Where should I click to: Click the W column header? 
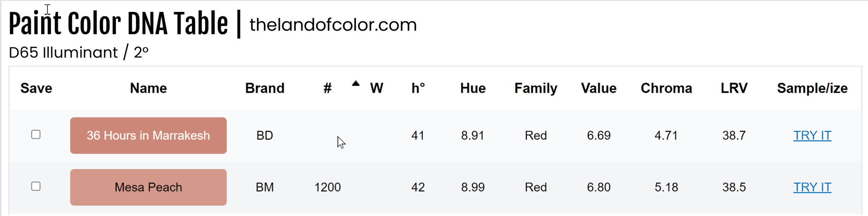click(x=376, y=88)
